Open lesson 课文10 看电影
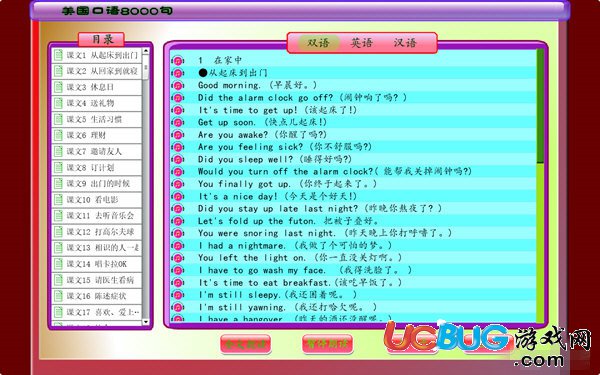Viewport: 600px width, 375px height. coord(96,199)
